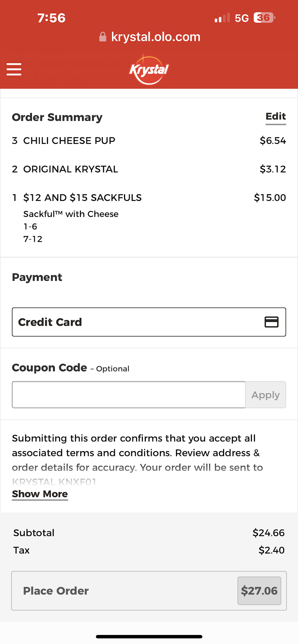Select the Chili Cheese Pup line item
Image resolution: width=298 pixels, height=644 pixels.
[x=69, y=141]
